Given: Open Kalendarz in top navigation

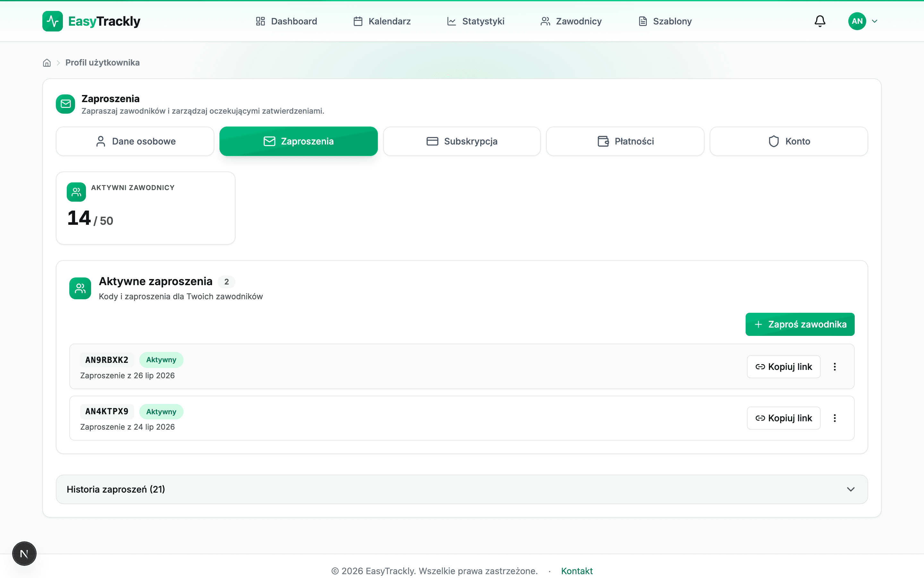Looking at the screenshot, I should (x=382, y=21).
